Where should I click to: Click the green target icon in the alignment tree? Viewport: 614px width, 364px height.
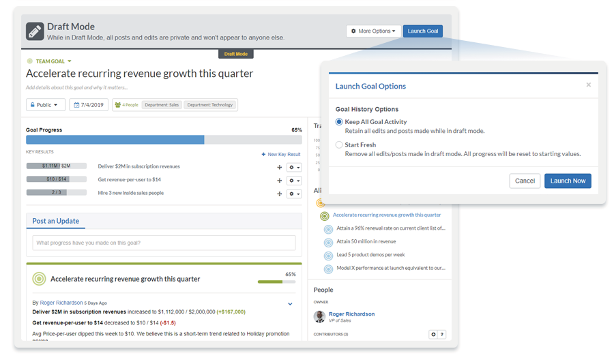pyautogui.click(x=325, y=216)
